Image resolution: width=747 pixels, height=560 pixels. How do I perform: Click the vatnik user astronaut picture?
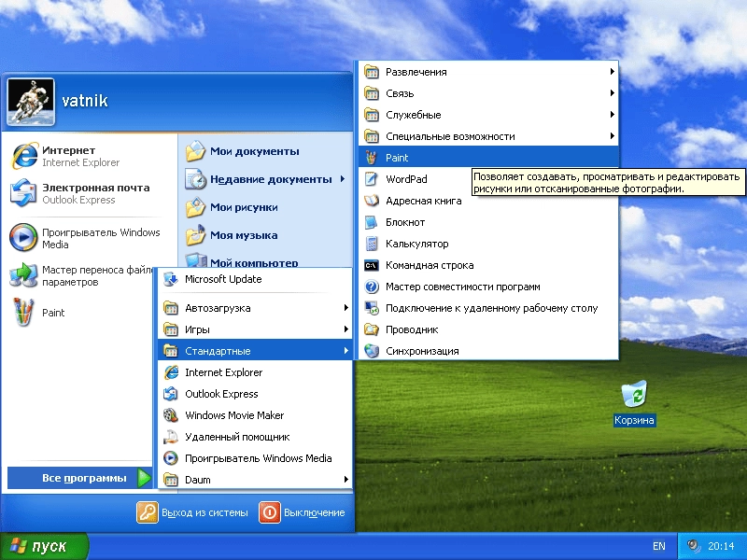31,102
